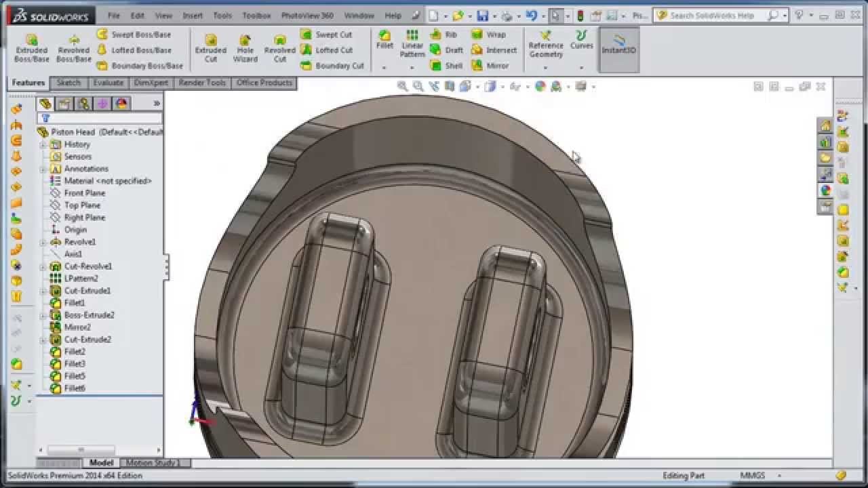Click the Wrap feature tool
The width and height of the screenshot is (868, 488).
[489, 35]
